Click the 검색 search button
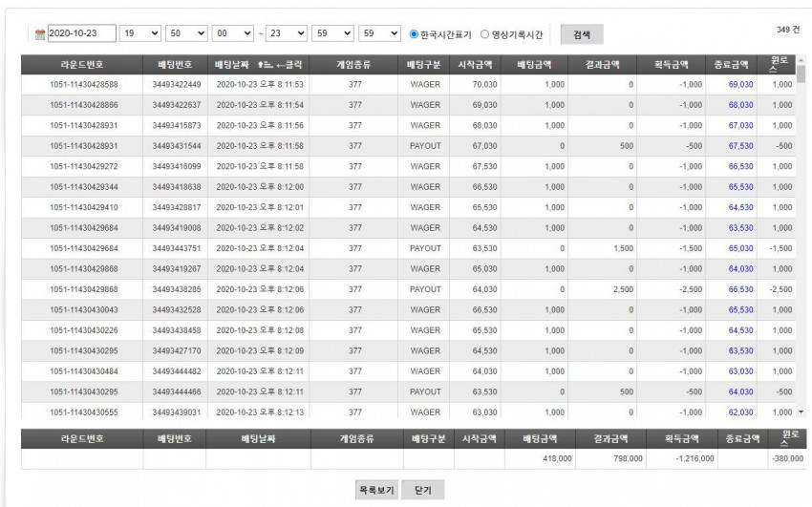This screenshot has width=812, height=507. point(582,34)
